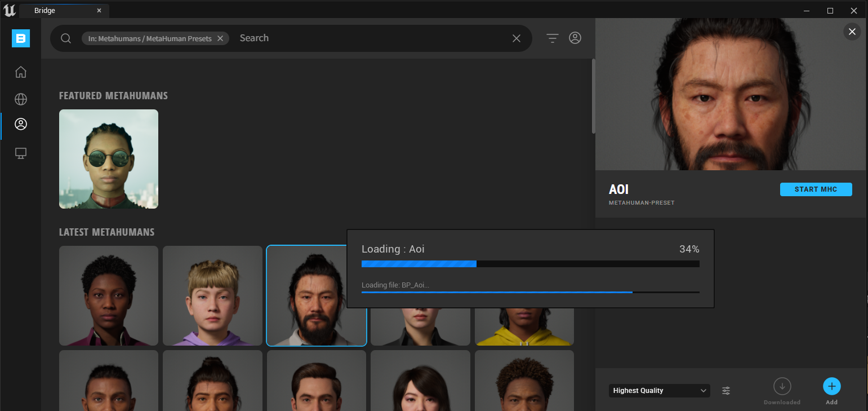
Task: Click the Bridge logo icon in sidebar
Action: pyautogui.click(x=21, y=38)
